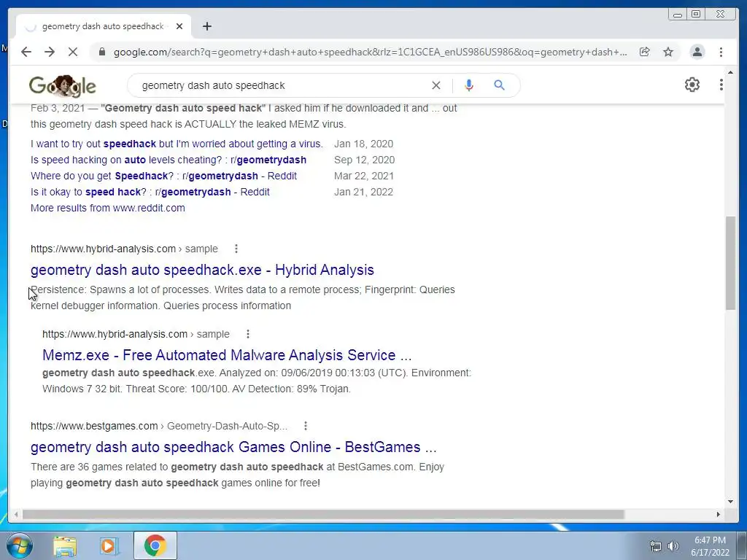Submit search with magnifier icon
The image size is (747, 560).
(x=499, y=85)
